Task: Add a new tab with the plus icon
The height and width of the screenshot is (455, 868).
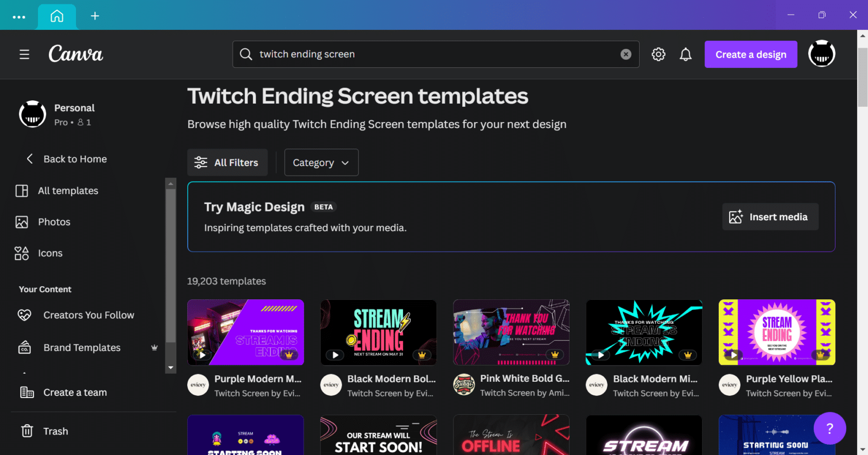Action: click(95, 16)
